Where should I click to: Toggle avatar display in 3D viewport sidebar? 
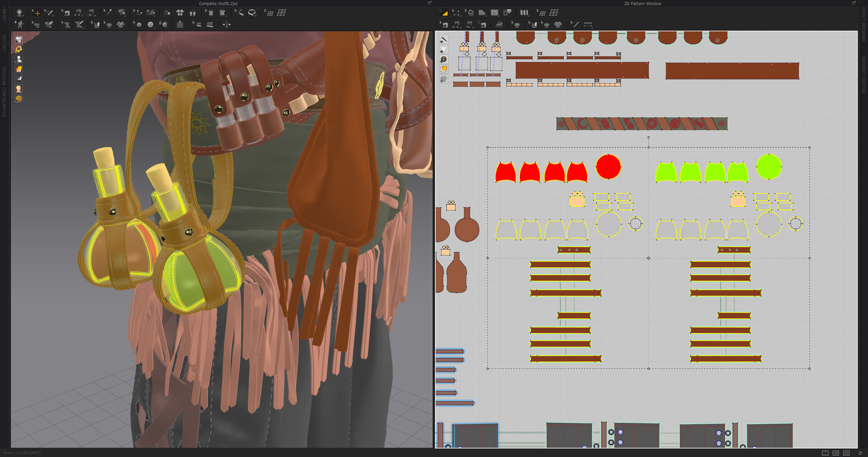click(19, 59)
